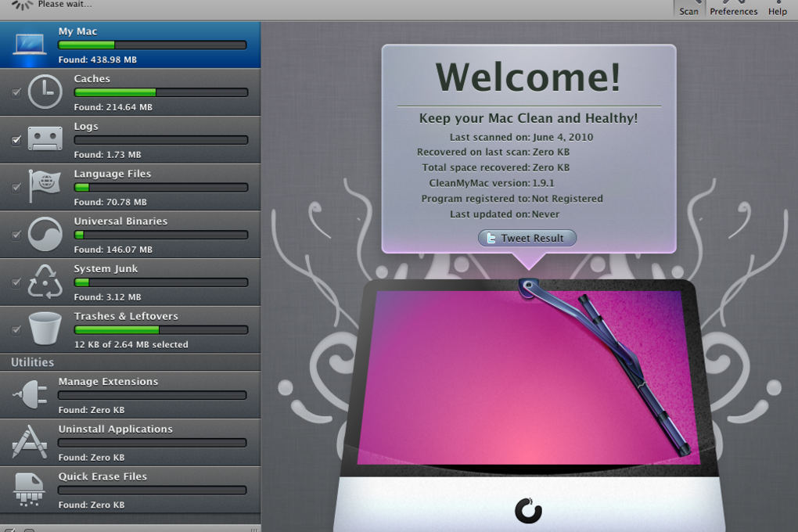This screenshot has width=798, height=532.
Task: Click the Welcome! heading
Action: 528,77
